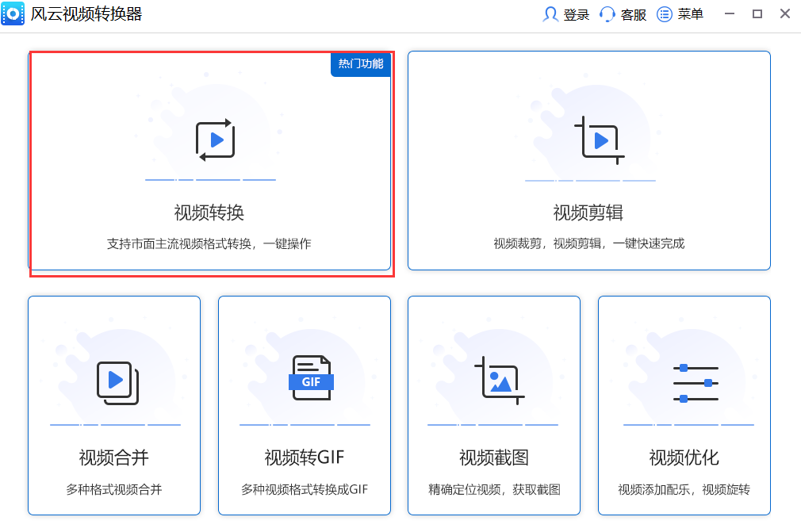Click the 风云视频转换器 window title
The height and width of the screenshot is (532, 801).
[86, 13]
